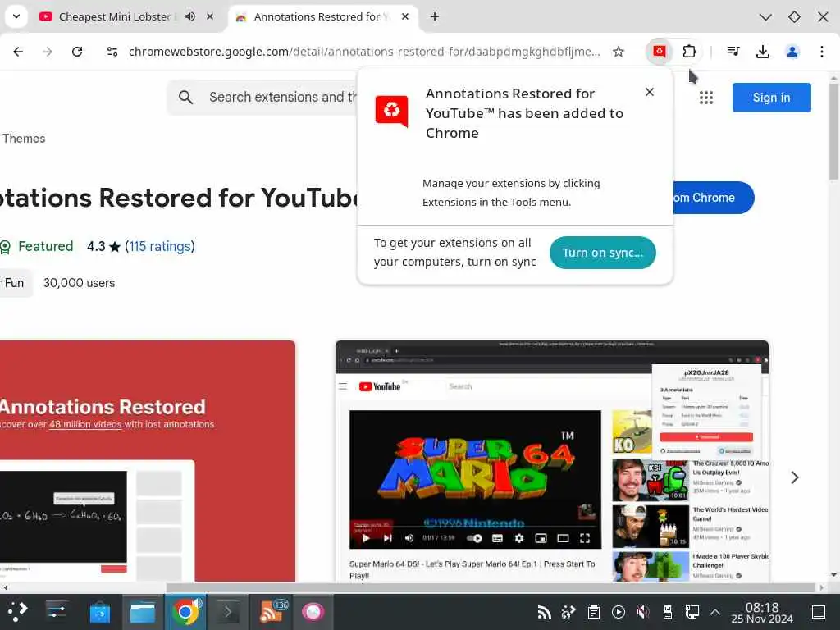This screenshot has height=630, width=840.
Task: Open the pink circular app in taskbar
Action: pos(313,611)
